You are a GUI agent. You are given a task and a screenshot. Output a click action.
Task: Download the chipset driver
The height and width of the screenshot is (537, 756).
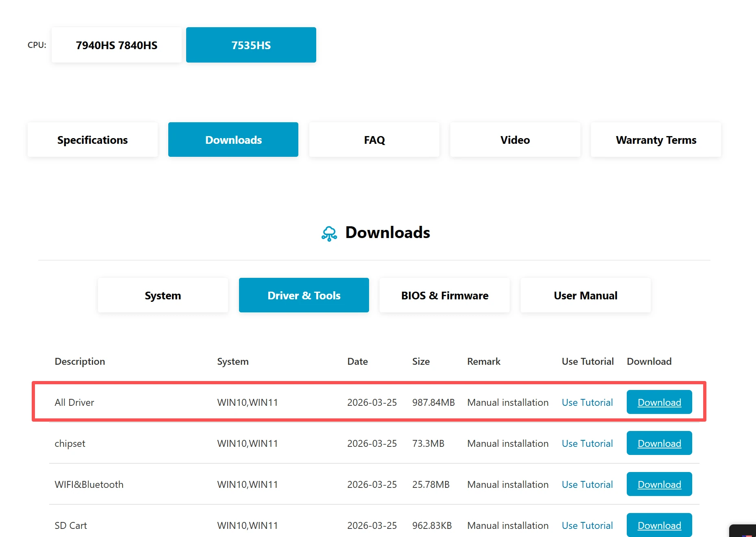click(659, 443)
